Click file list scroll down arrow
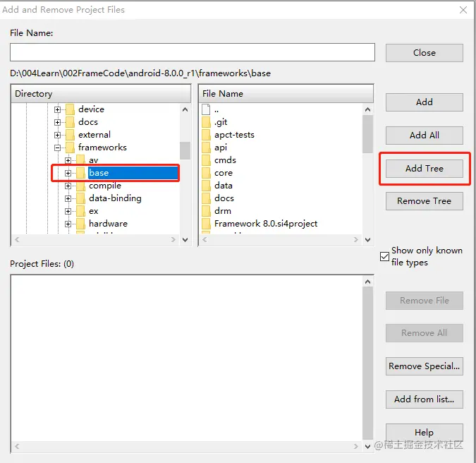 pyautogui.click(x=367, y=240)
